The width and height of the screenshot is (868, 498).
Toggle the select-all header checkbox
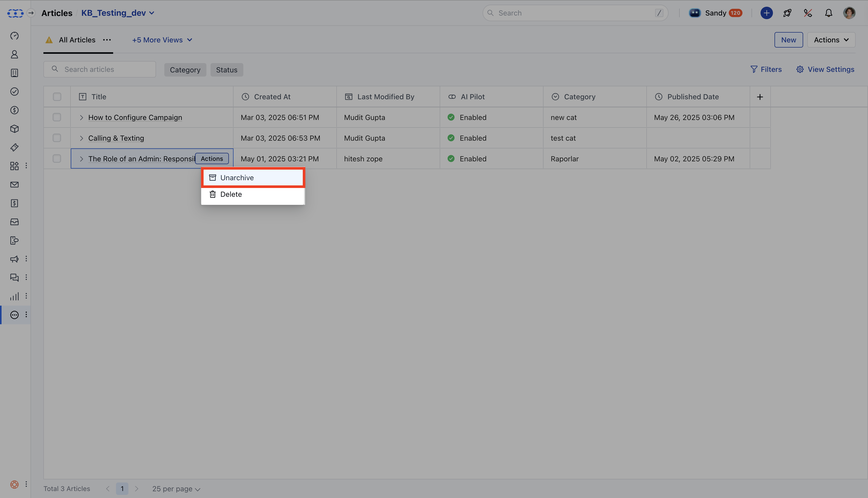click(57, 97)
